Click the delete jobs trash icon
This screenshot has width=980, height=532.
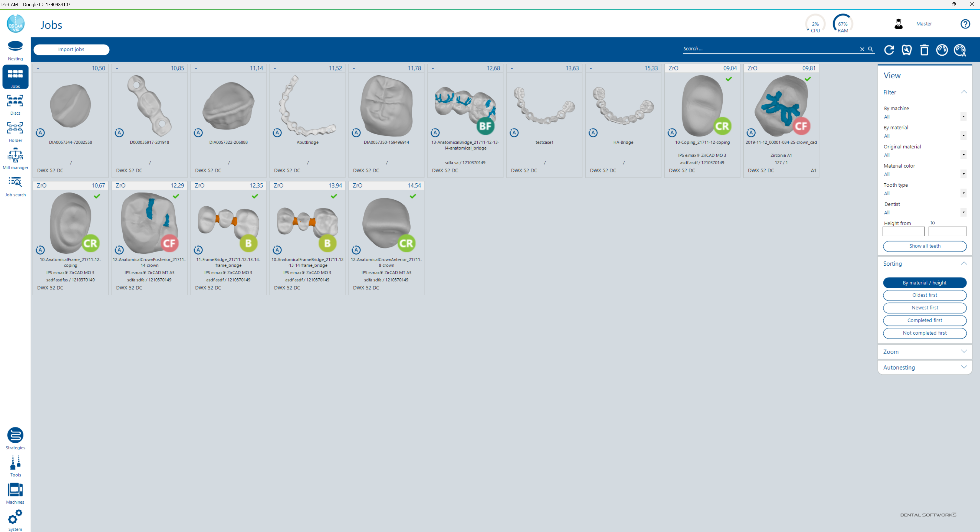(x=925, y=50)
